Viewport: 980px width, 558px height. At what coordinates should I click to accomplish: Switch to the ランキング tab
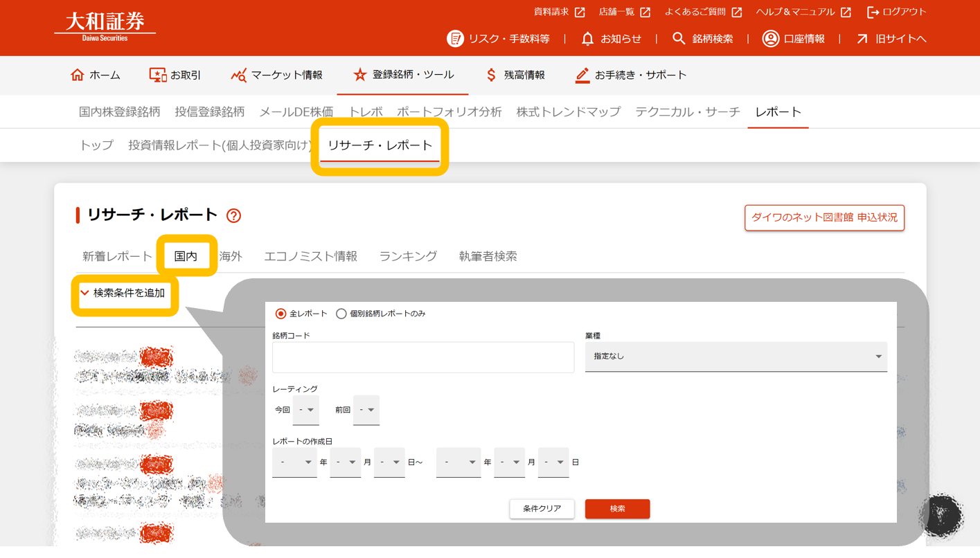click(408, 256)
